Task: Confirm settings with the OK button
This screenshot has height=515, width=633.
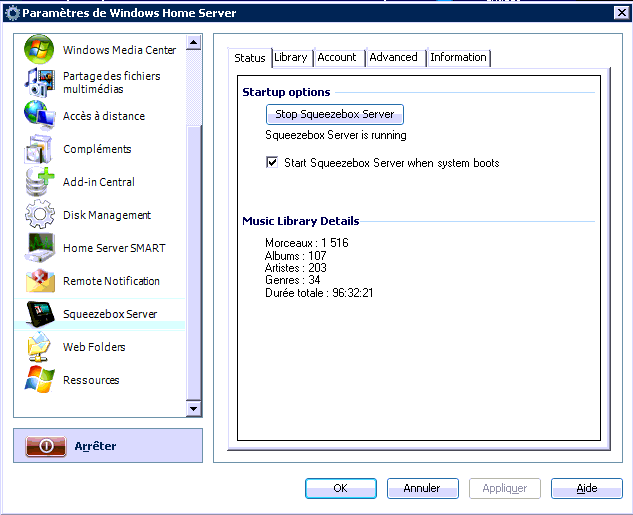Action: [x=341, y=488]
